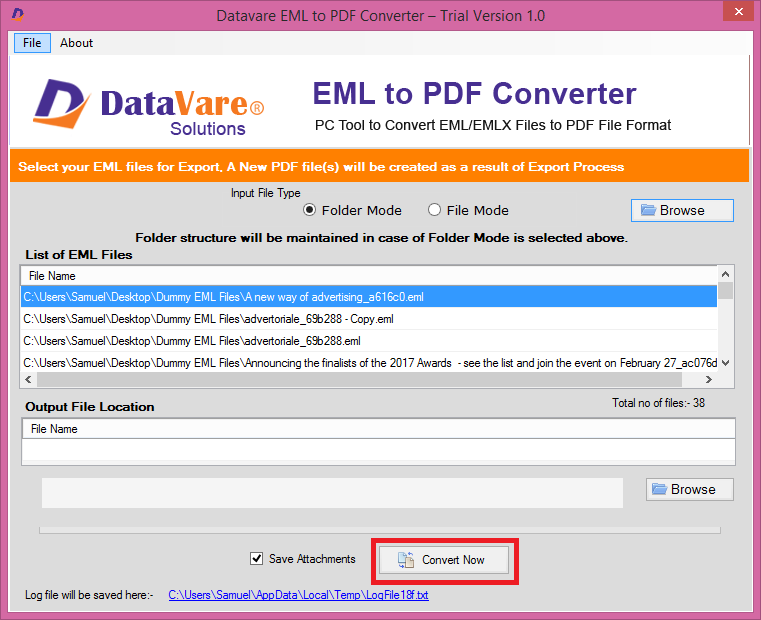Click the 'Total no of files:- 38' label
Image resolution: width=761 pixels, height=620 pixels.
point(658,402)
